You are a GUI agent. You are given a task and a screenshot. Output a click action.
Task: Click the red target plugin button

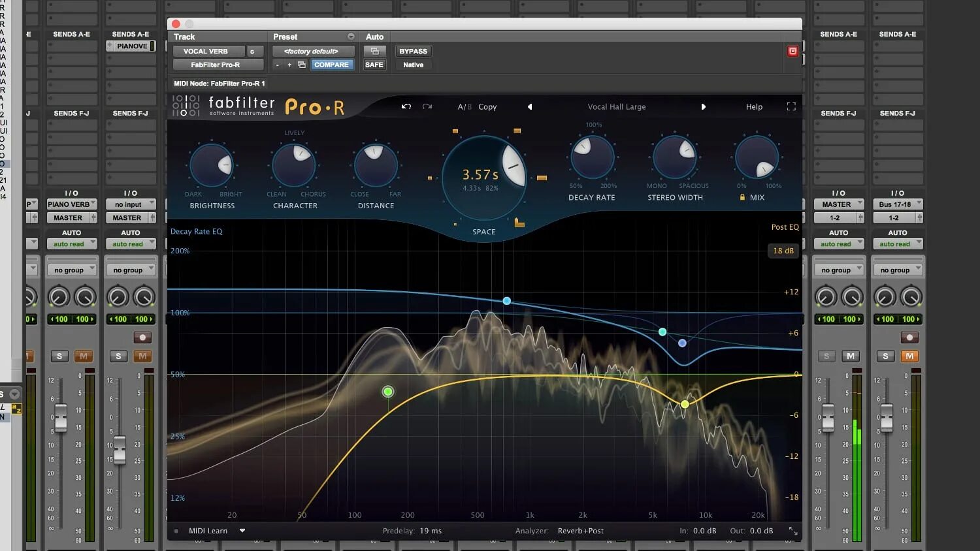point(792,51)
